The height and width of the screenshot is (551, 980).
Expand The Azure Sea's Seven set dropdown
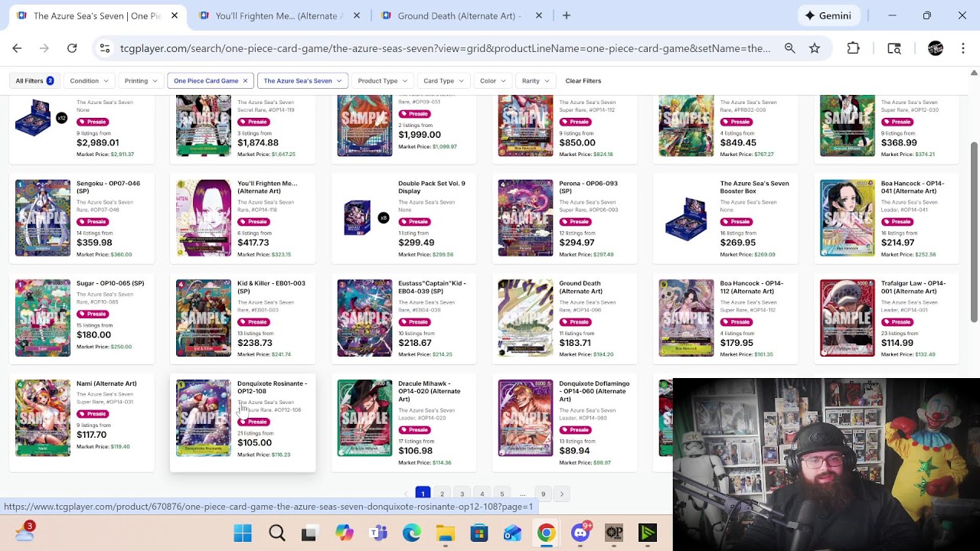(x=302, y=80)
